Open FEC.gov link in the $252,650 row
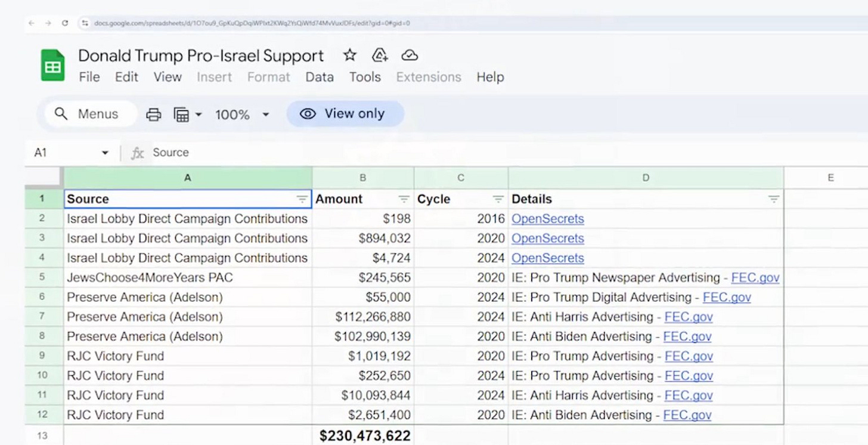This screenshot has height=445, width=868. tap(689, 376)
